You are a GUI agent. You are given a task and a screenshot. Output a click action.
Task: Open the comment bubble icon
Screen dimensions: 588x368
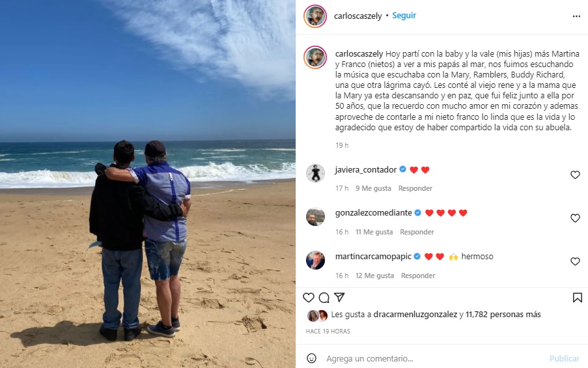point(324,298)
